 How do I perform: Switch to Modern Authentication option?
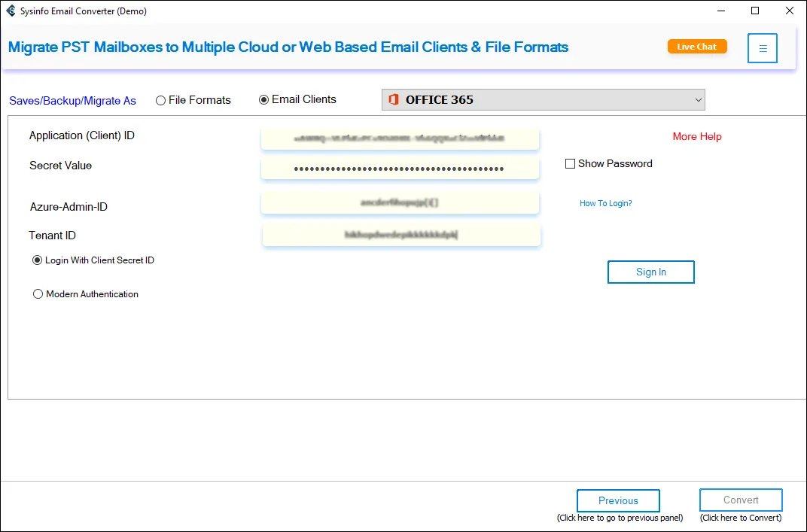click(x=38, y=294)
